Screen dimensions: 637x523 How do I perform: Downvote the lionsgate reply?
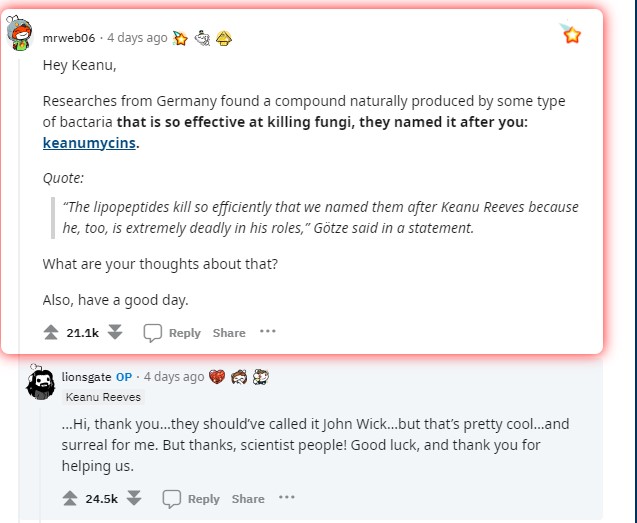point(134,498)
